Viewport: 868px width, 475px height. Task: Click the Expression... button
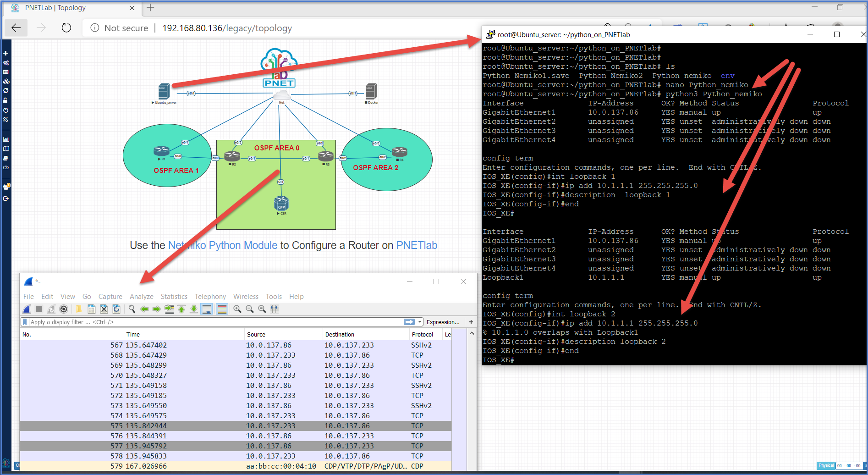[442, 322]
